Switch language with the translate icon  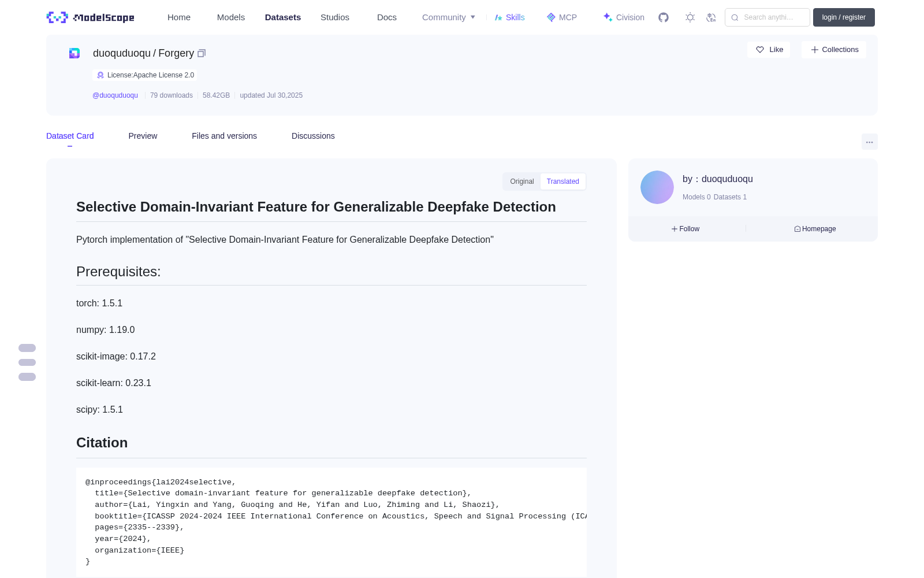(711, 17)
